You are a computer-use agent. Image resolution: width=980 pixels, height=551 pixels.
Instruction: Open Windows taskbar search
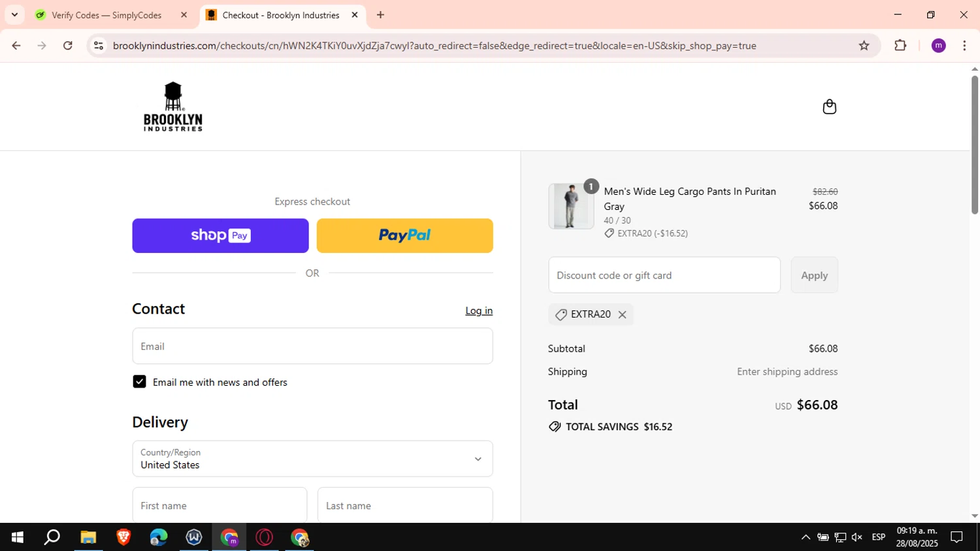pos(52,537)
